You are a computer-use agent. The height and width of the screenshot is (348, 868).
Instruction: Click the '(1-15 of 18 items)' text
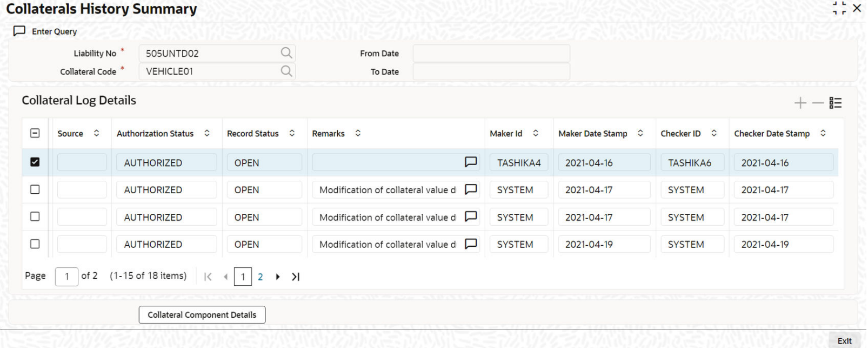[x=148, y=275]
